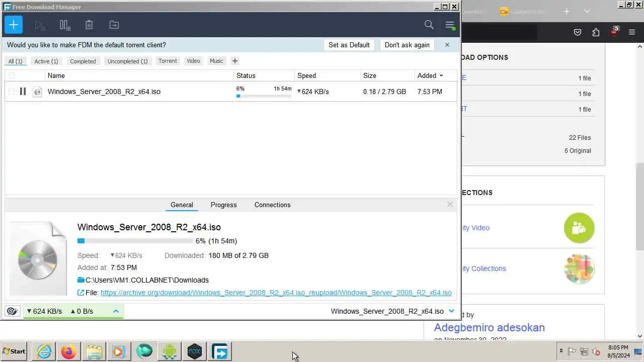Click the large disc thumbnail in General panel

point(38,259)
